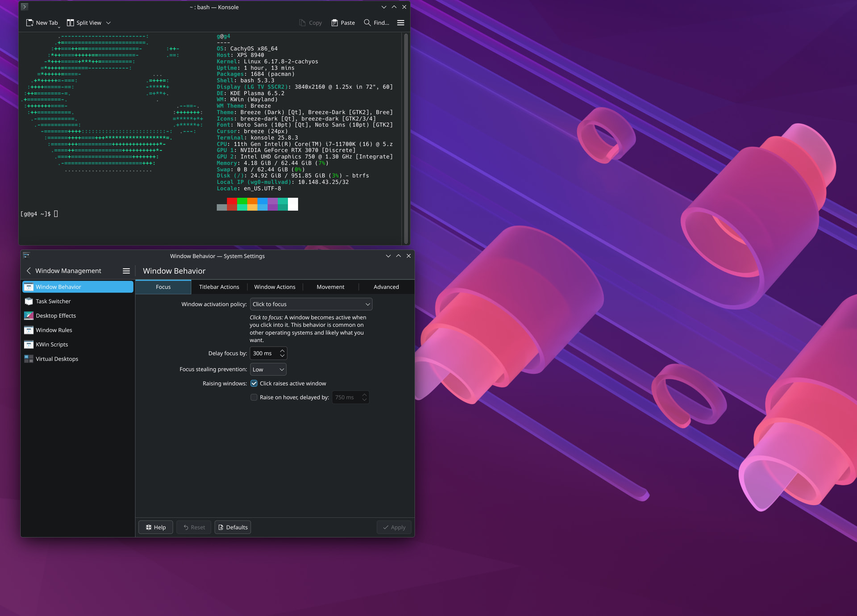Screen dimensions: 857x616
Task: Open Desktop Effects settings page
Action: point(56,316)
